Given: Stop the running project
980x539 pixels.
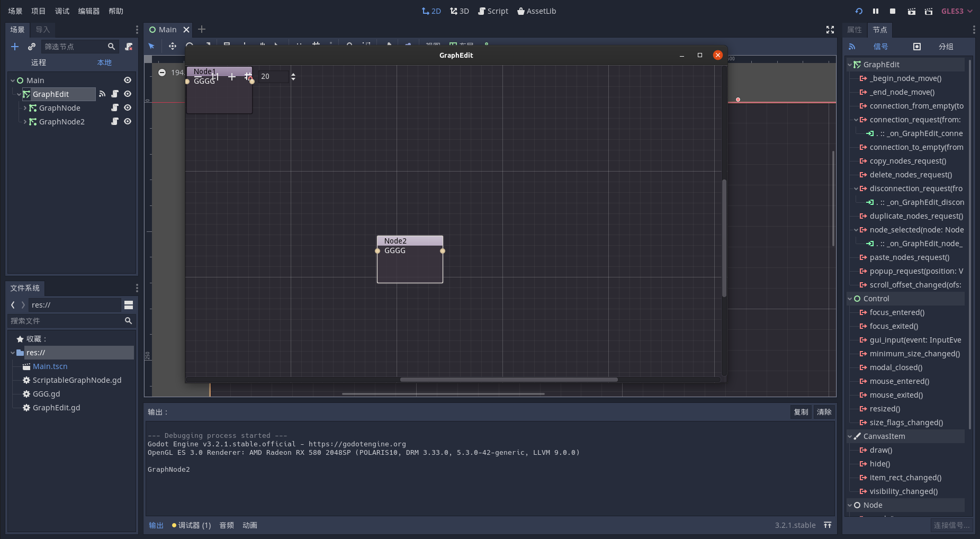Looking at the screenshot, I should [x=892, y=11].
